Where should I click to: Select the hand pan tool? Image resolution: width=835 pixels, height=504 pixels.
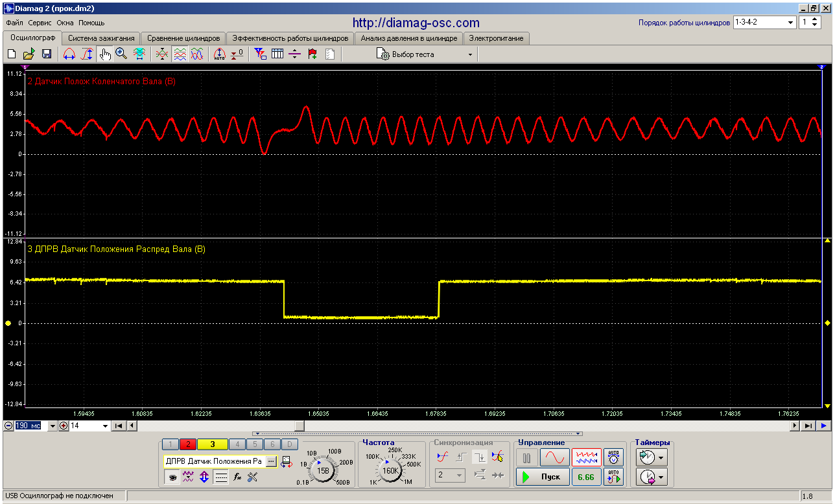point(104,54)
